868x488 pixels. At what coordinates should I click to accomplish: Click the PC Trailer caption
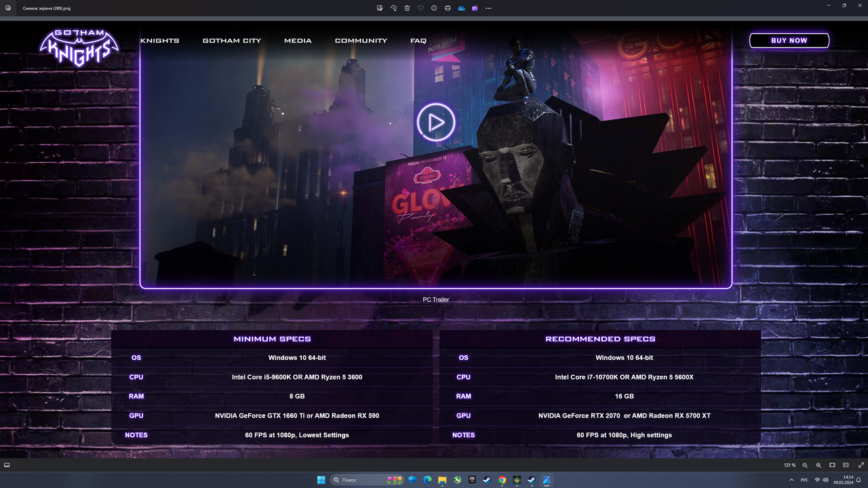pyautogui.click(x=436, y=300)
